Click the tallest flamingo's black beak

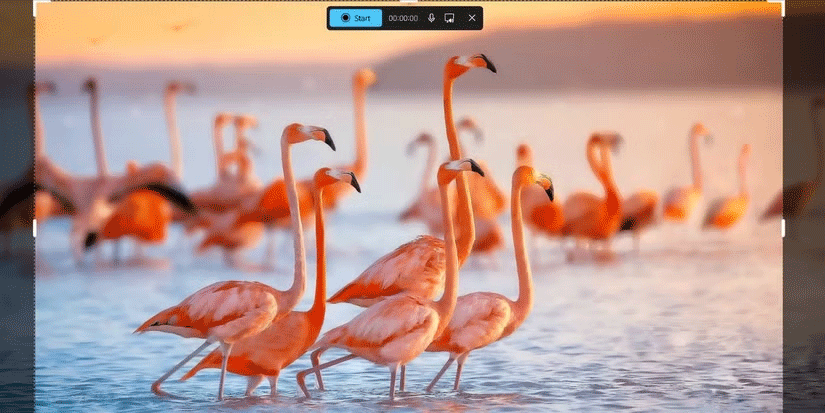pos(487,64)
